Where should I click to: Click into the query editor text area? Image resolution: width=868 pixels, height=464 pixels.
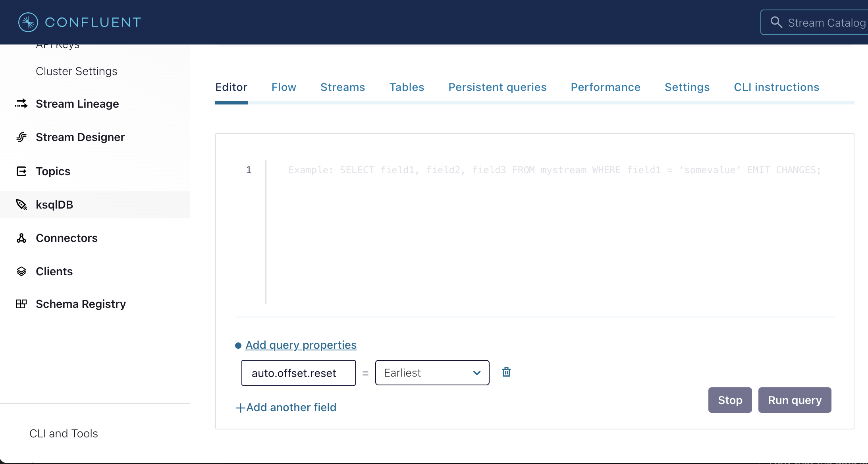[x=550, y=232]
